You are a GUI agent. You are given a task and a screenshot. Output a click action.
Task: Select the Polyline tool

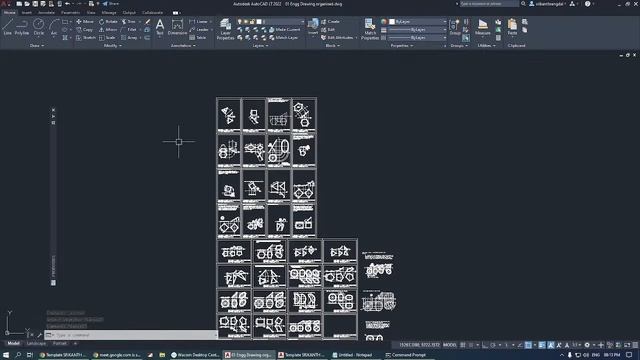[x=22, y=27]
